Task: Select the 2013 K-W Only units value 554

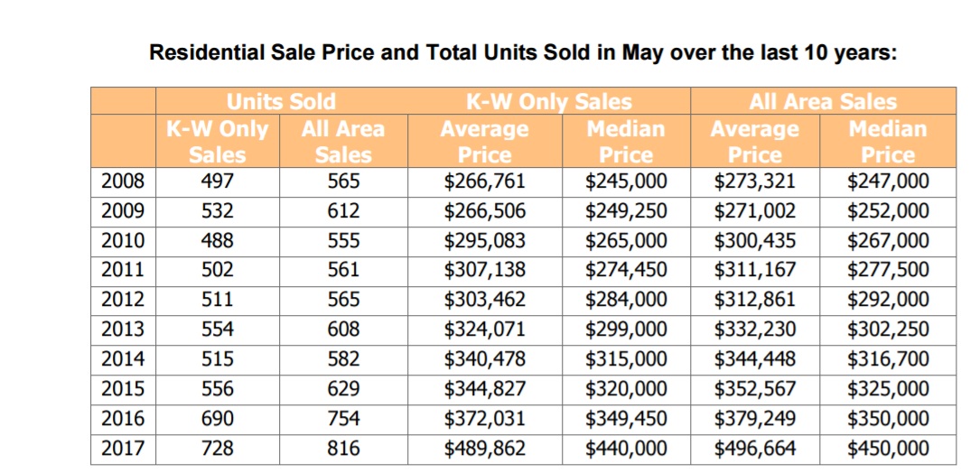Action: click(218, 329)
